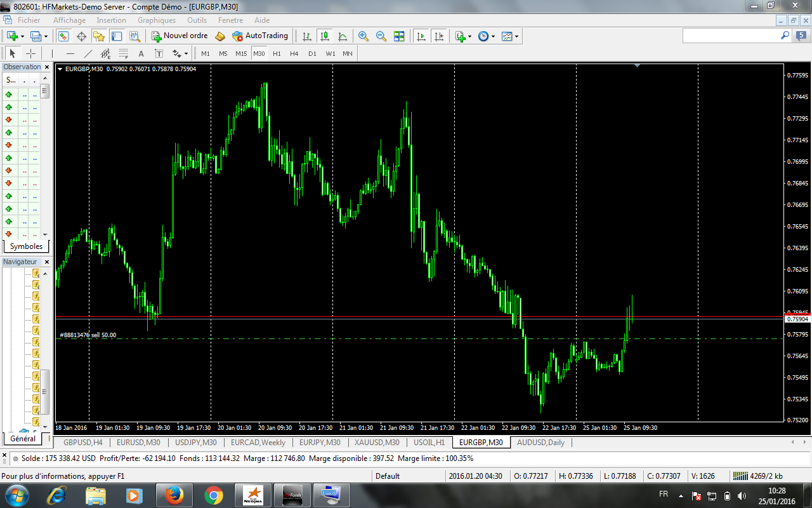Zoom in on the chart
Screen dimensions: 812x508
pyautogui.click(x=363, y=36)
